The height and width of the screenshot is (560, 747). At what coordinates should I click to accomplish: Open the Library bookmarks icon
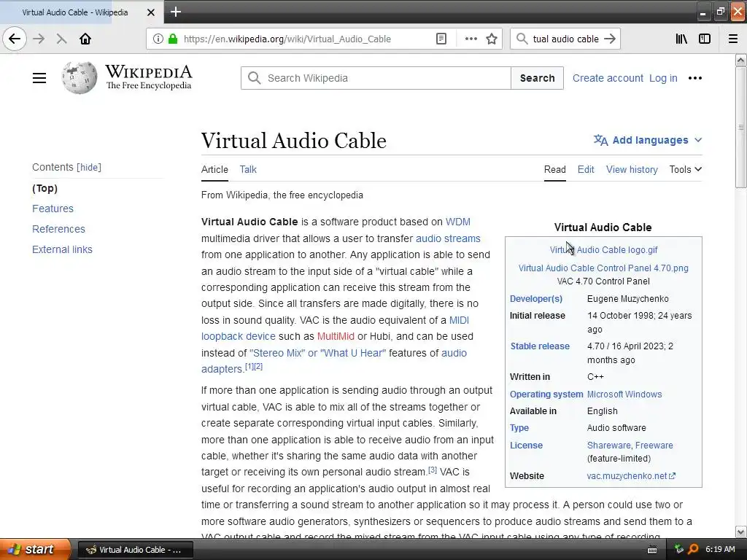(x=681, y=39)
